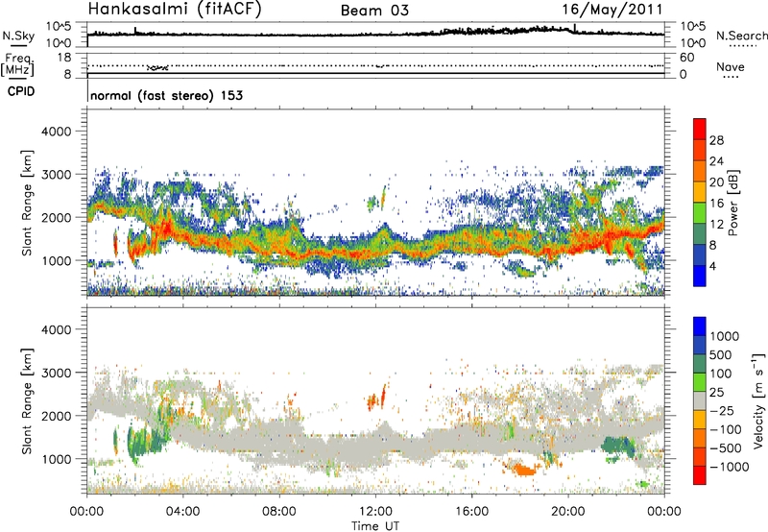Click 'Slant Range [km]' label of power panel
The image size is (768, 532).
(x=27, y=203)
